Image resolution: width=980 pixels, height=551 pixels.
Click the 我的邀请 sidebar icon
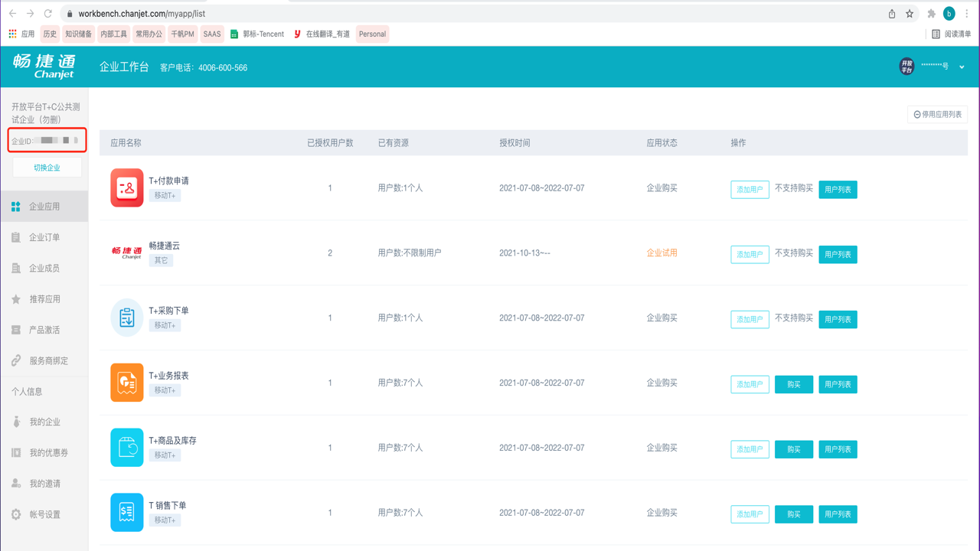(x=16, y=484)
